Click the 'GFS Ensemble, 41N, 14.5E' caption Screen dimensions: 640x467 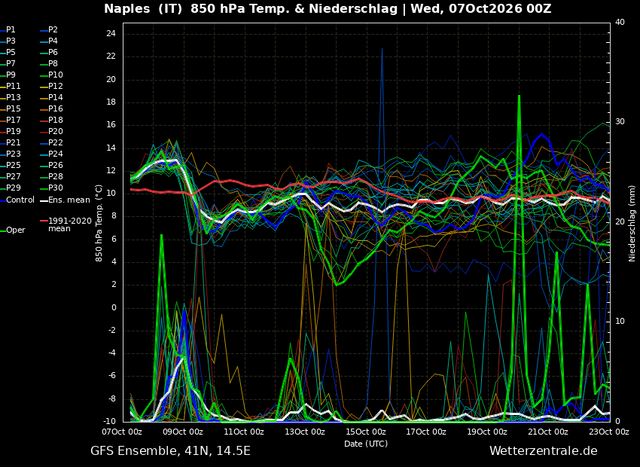(x=170, y=451)
